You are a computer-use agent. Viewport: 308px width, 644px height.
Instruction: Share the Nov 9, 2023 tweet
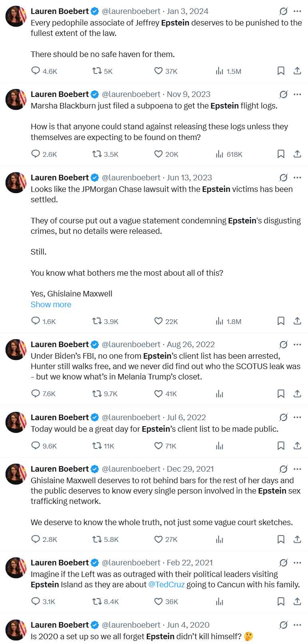coord(297,154)
